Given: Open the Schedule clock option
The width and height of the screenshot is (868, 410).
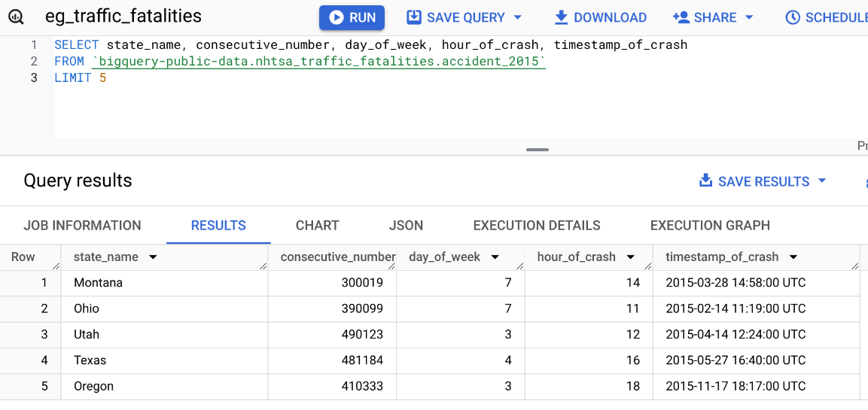Looking at the screenshot, I should 825,17.
